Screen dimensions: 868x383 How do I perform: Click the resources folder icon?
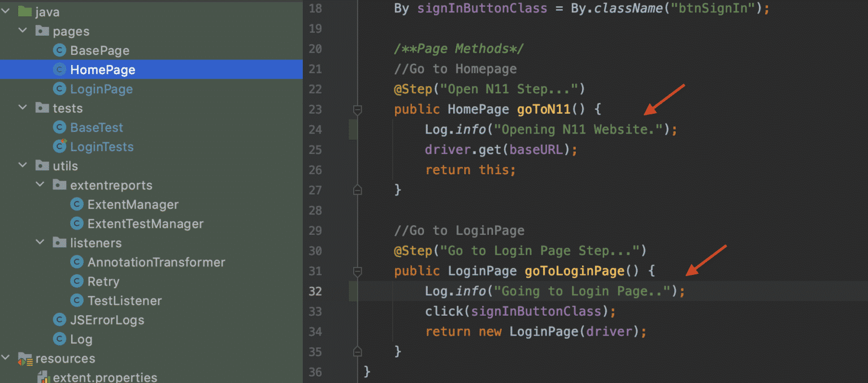click(x=25, y=358)
